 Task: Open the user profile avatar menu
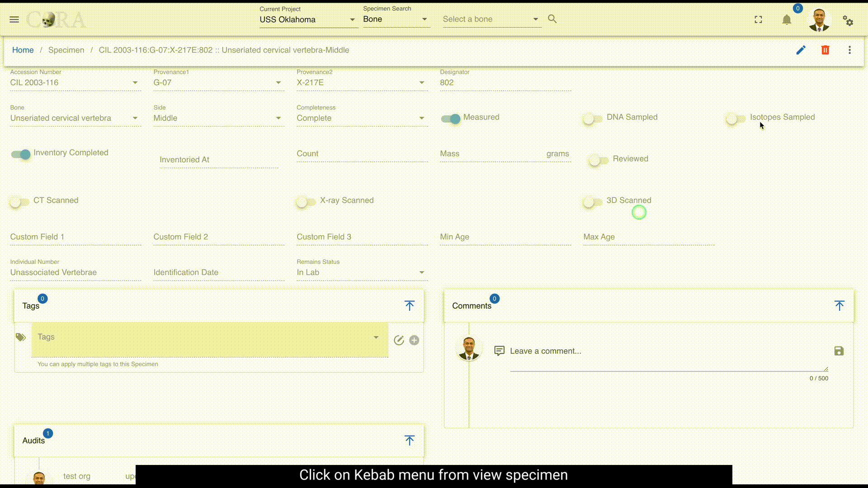(x=819, y=20)
